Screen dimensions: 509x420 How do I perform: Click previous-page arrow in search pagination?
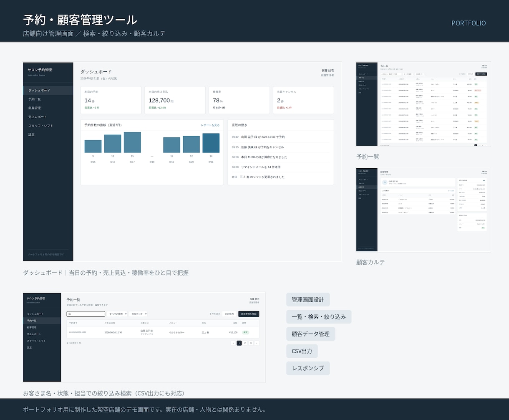point(234,343)
